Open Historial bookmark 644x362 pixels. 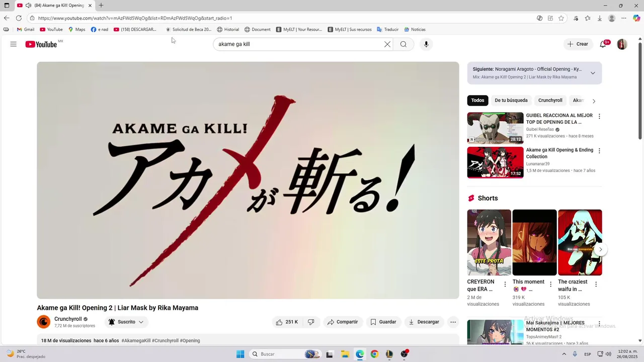click(228, 29)
